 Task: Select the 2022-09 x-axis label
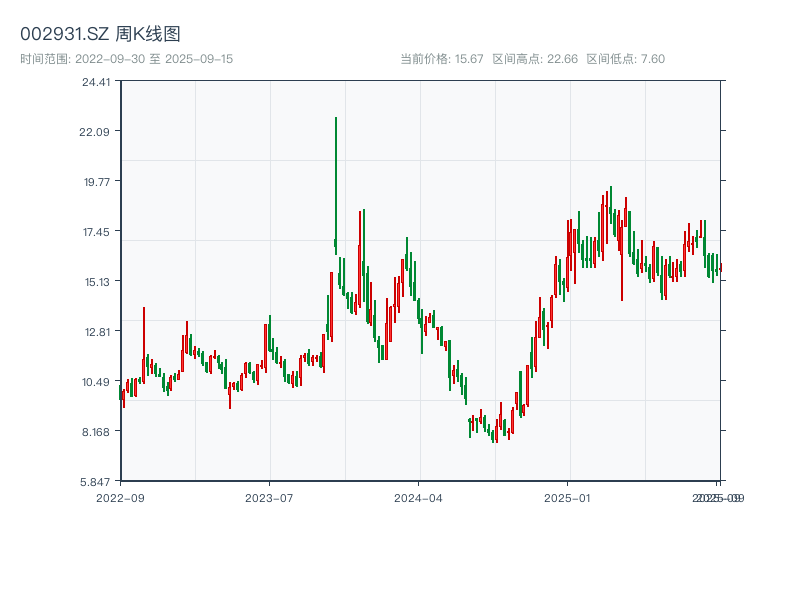tap(121, 497)
